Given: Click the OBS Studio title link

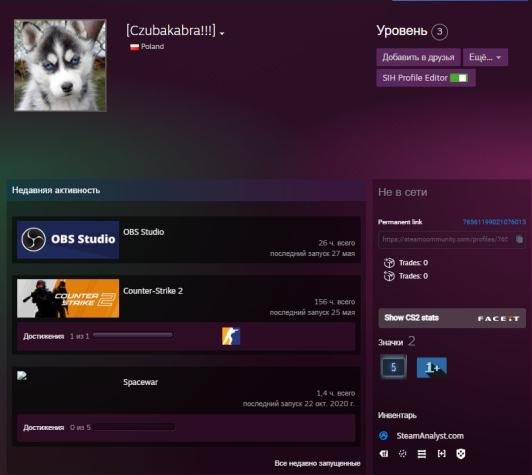Looking at the screenshot, I should [x=144, y=232].
